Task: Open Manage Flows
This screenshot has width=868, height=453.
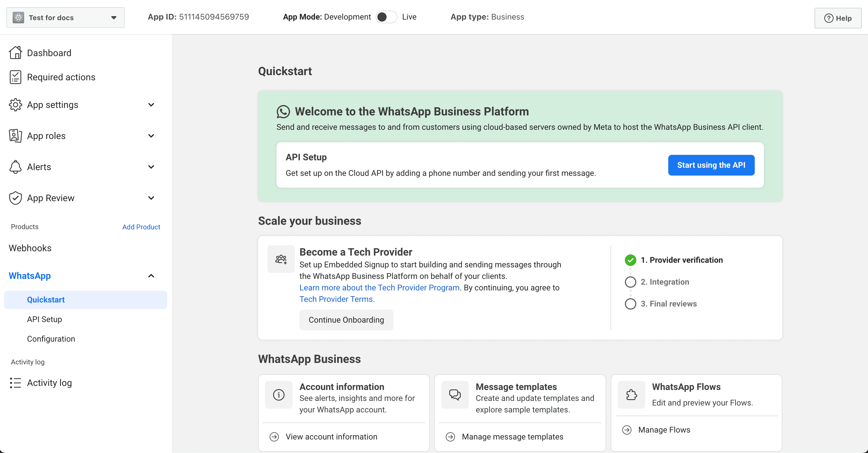Action: 665,430
